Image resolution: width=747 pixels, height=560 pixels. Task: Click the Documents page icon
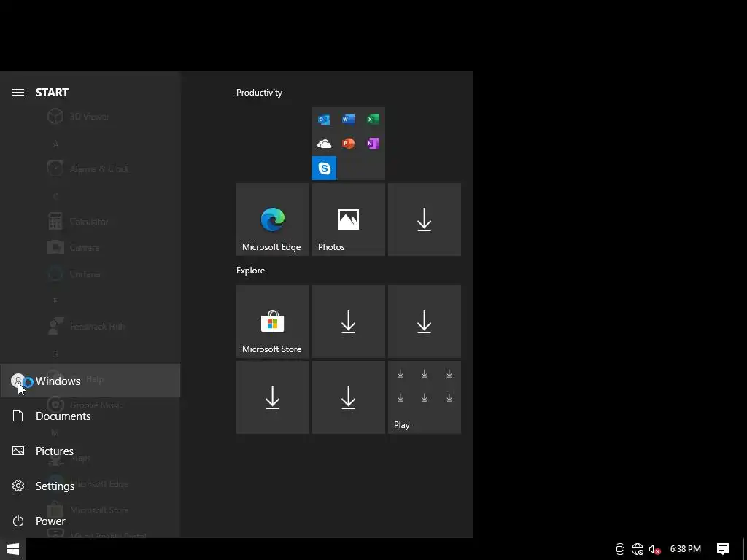tap(18, 416)
